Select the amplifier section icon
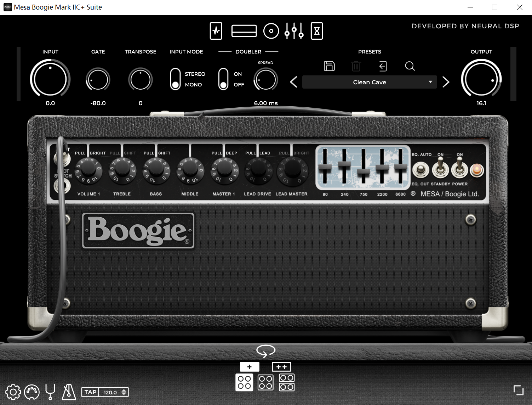532x405 pixels. 244,31
